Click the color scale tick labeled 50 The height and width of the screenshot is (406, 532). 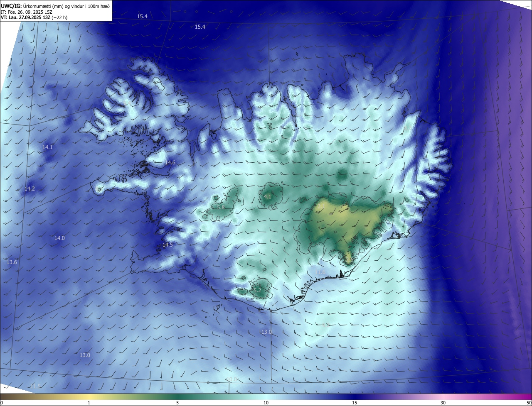click(529, 403)
